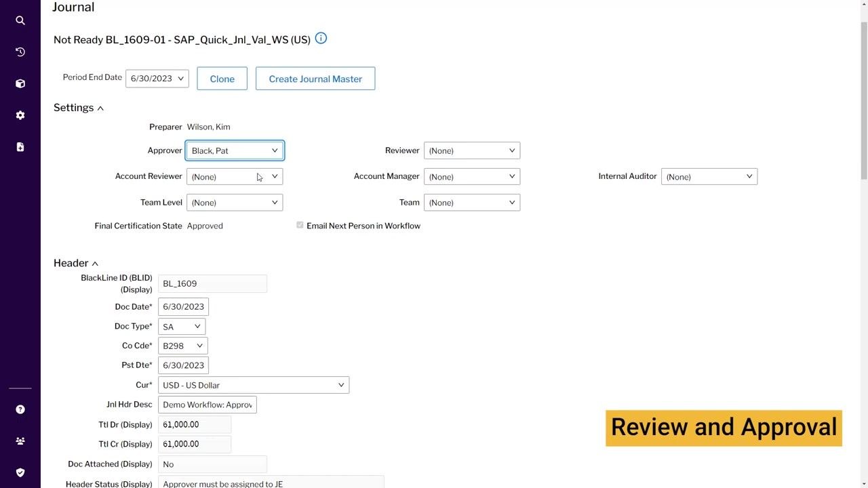Open the Internal Auditor dropdown
The width and height of the screenshot is (868, 488).
[709, 176]
